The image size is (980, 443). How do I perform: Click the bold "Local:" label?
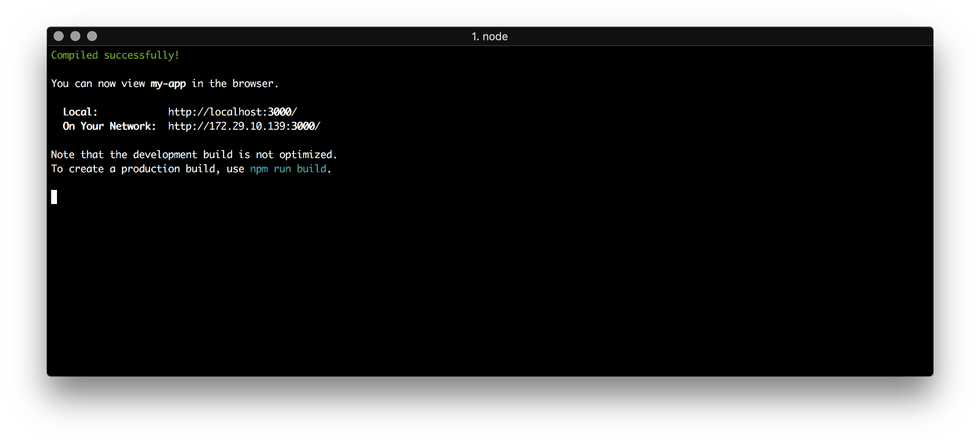click(80, 112)
